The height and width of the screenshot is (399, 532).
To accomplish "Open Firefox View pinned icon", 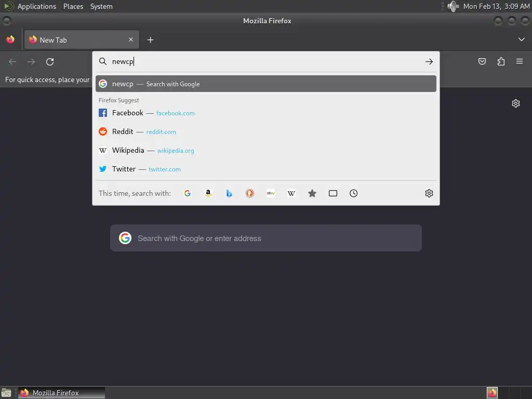I will (x=10, y=39).
